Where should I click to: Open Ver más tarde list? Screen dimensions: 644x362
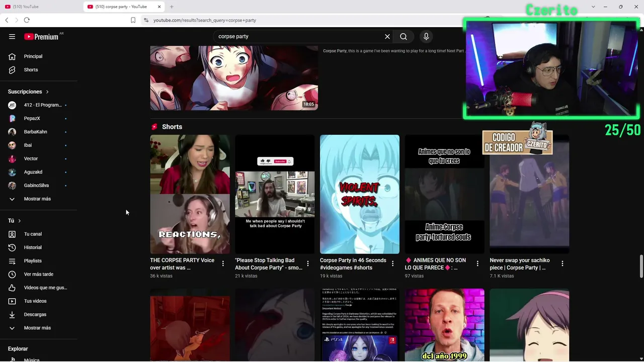[39, 274]
